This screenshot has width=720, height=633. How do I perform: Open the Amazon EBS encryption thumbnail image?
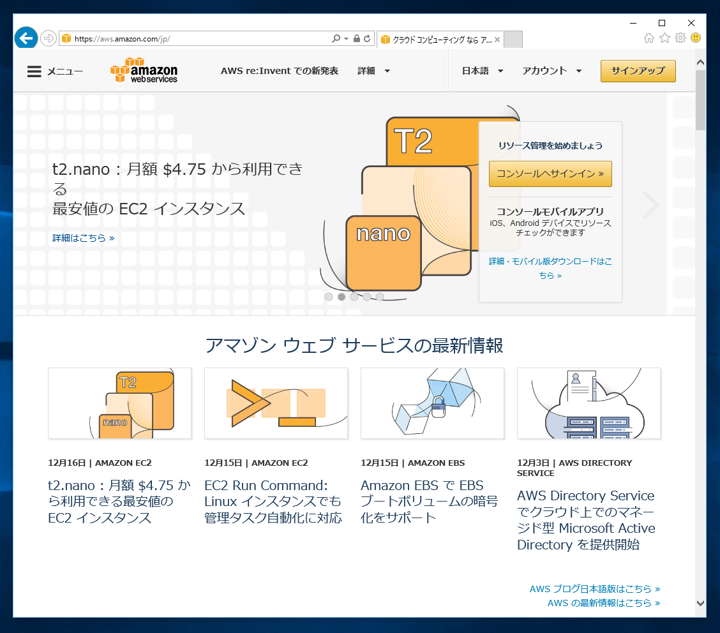click(433, 403)
